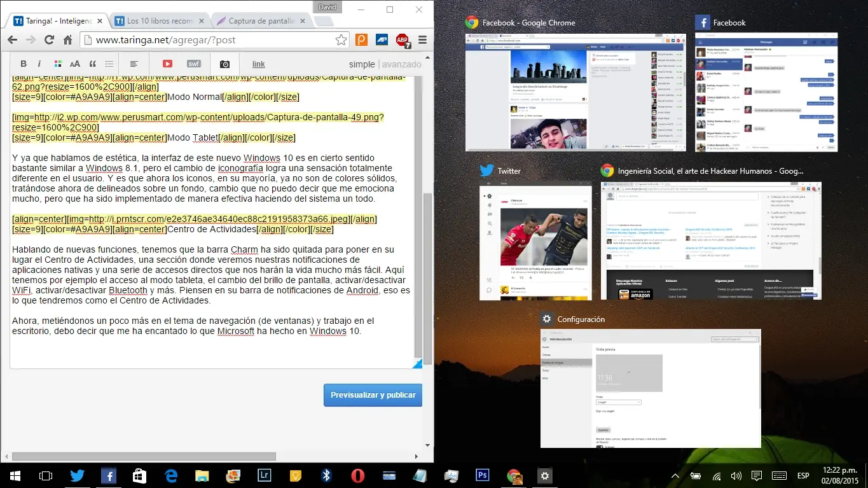The image size is (868, 488).
Task: Open Lightroom from the taskbar
Action: click(x=264, y=475)
